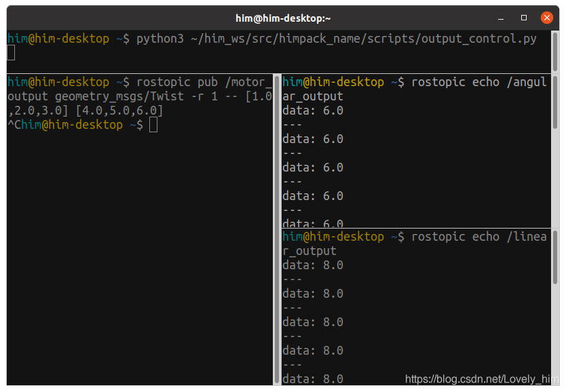Image resolution: width=566 pixels, height=392 pixels.
Task: Click the python3 output_control.py command line
Action: (272, 39)
